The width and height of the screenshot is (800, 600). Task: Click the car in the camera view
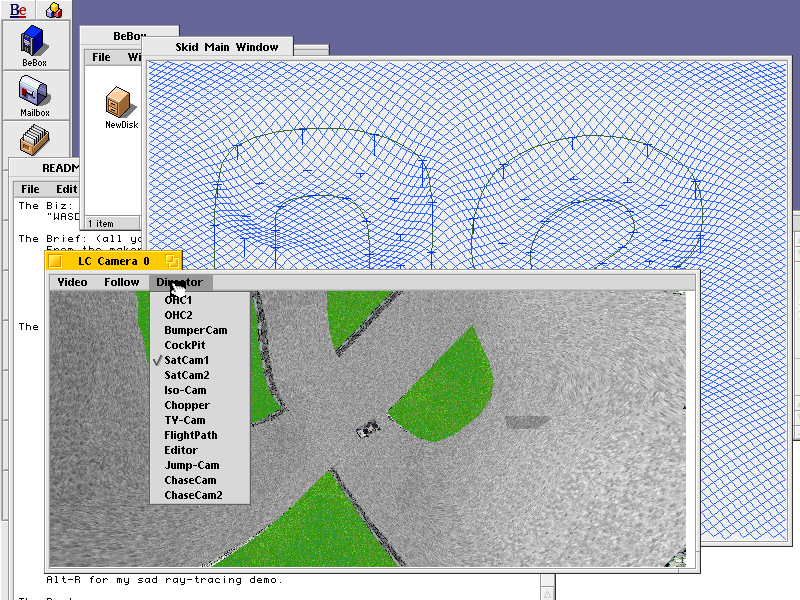[368, 429]
